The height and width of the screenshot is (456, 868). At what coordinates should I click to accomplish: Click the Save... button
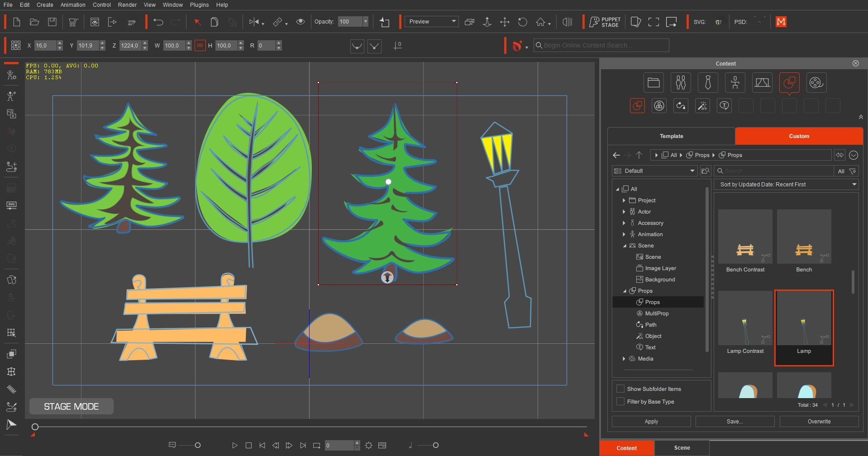(x=734, y=421)
